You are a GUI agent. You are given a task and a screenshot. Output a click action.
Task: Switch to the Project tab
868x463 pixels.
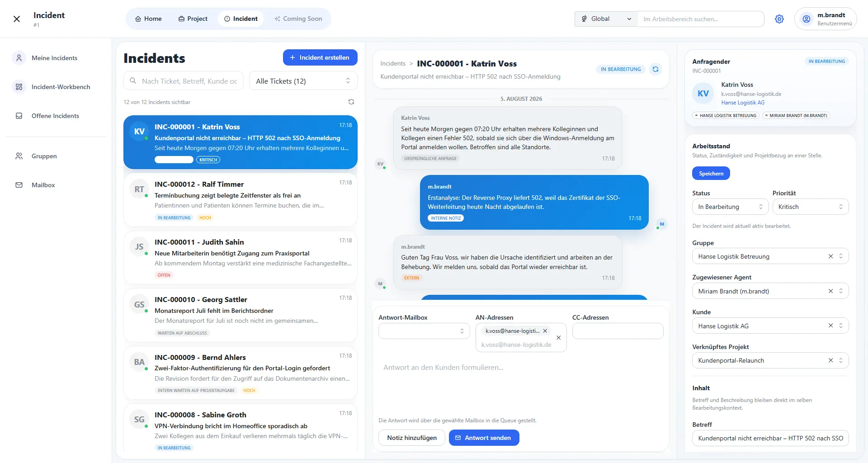[193, 19]
